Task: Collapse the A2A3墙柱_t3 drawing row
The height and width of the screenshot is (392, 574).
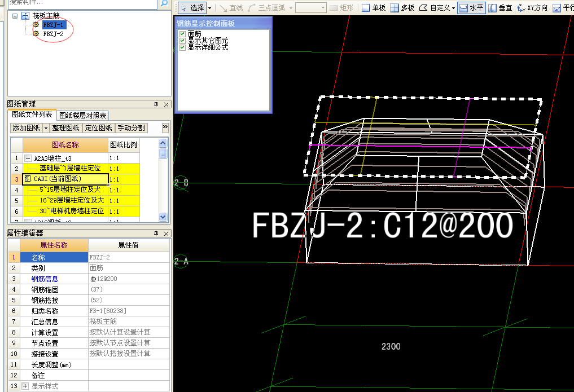Action: [x=28, y=158]
